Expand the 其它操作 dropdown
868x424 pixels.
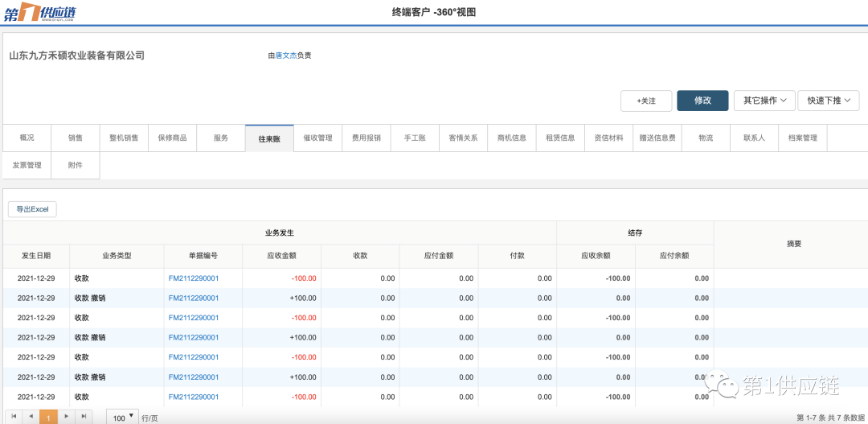(x=764, y=101)
